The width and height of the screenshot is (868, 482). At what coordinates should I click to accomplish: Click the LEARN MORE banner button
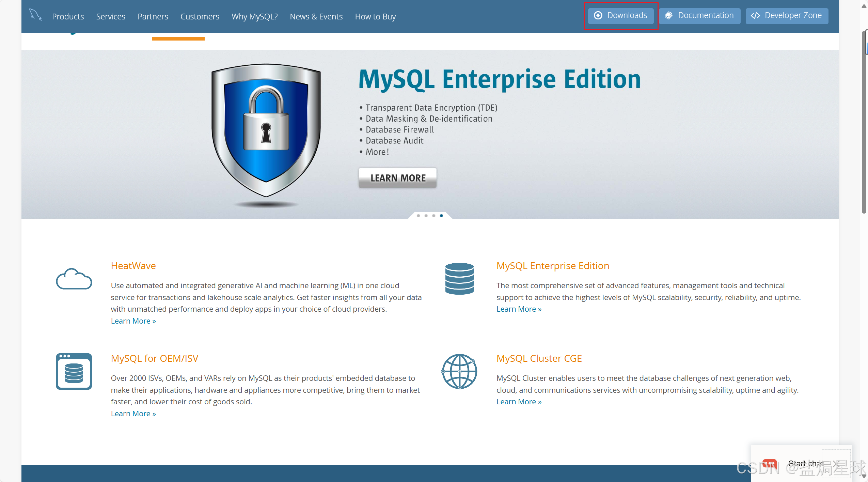397,178
